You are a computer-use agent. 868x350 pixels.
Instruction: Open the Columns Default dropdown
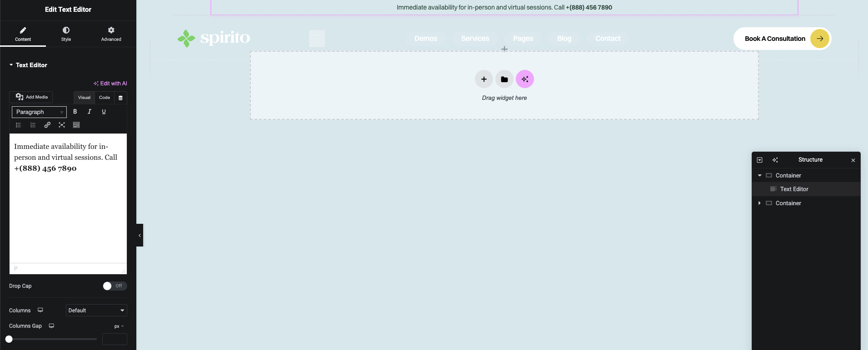96,311
